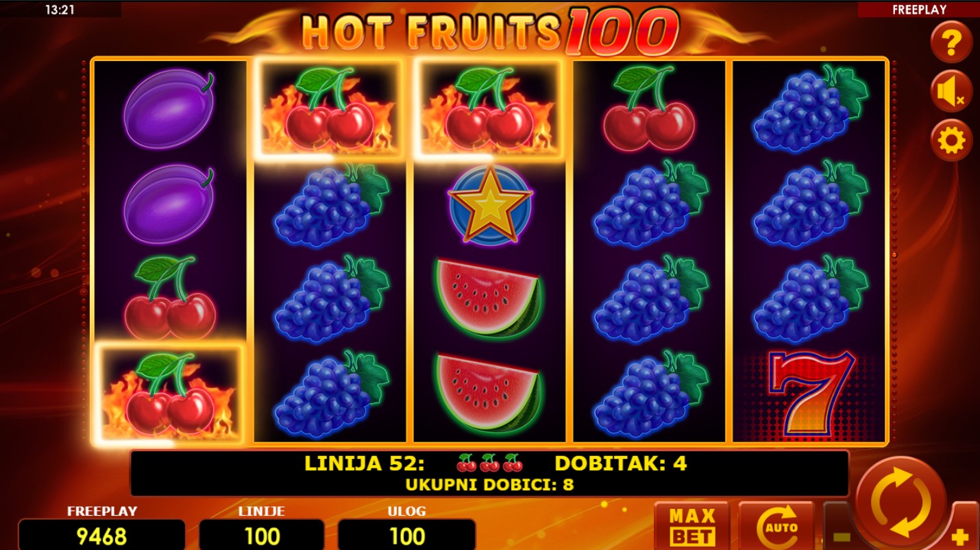Click the top plum symbol
This screenshot has height=550, width=980.
click(x=169, y=108)
